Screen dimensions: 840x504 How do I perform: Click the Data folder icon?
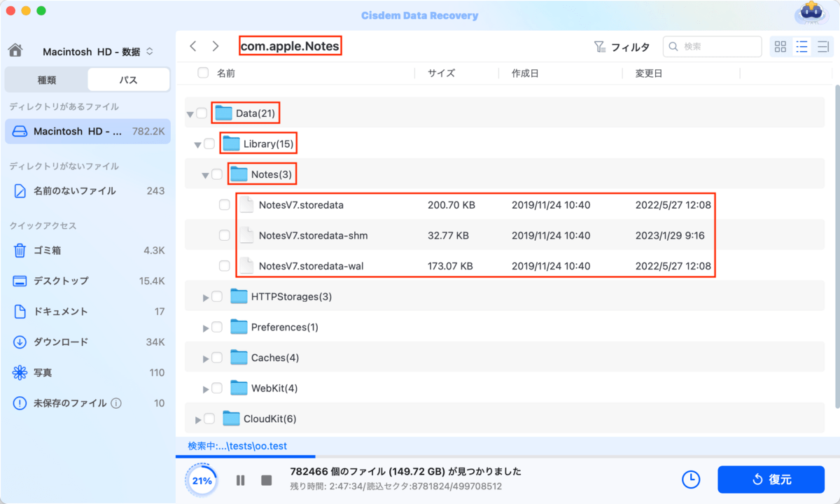pyautogui.click(x=223, y=113)
